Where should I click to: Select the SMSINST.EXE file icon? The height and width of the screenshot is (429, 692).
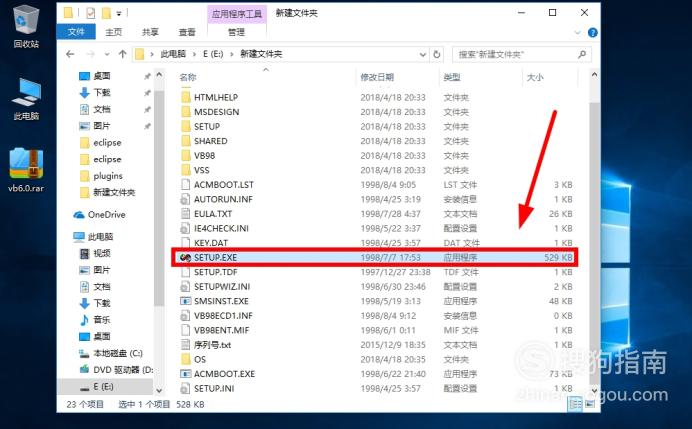185,301
